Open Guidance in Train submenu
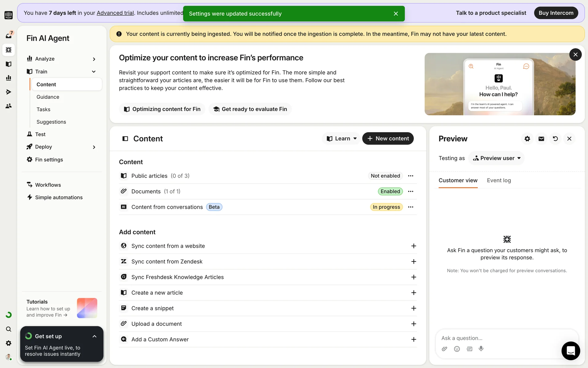Screen dimensions: 588x368 click(x=48, y=97)
